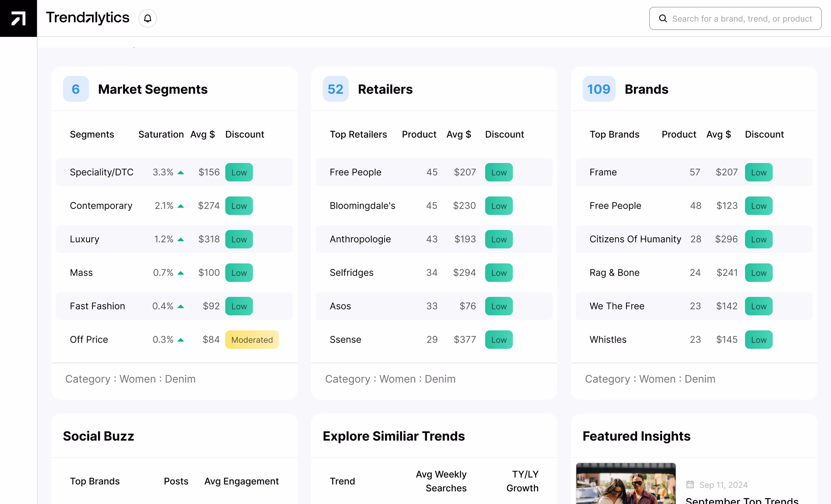
Task: Click the Trendalytics arrow logo icon
Action: point(18,18)
